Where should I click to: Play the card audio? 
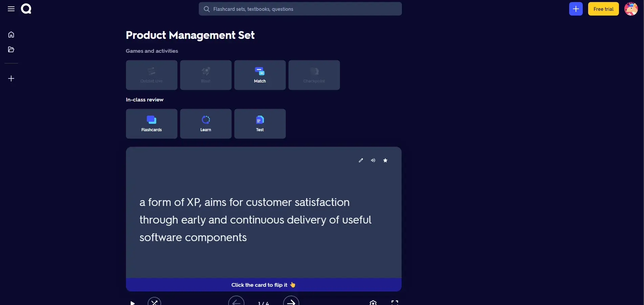point(373,160)
